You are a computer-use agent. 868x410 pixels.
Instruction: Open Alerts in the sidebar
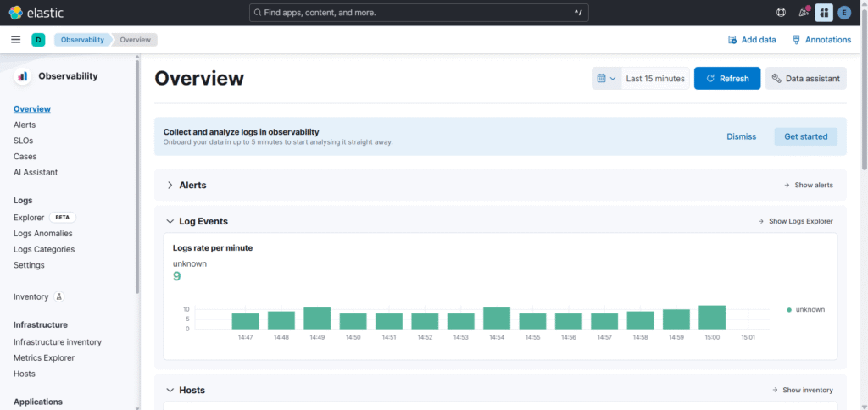click(25, 125)
